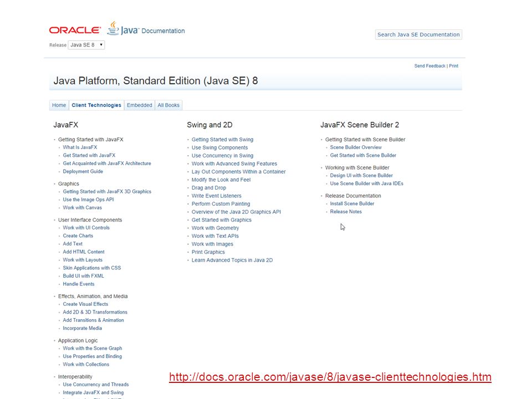Viewport: 532px width, 399px height.
Task: Open the Print Graphics link
Action: 208,252
